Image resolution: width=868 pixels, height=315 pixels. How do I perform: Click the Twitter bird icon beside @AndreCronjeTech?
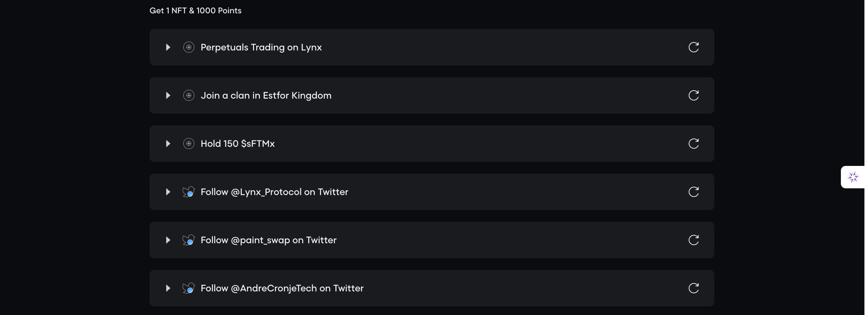coord(189,288)
